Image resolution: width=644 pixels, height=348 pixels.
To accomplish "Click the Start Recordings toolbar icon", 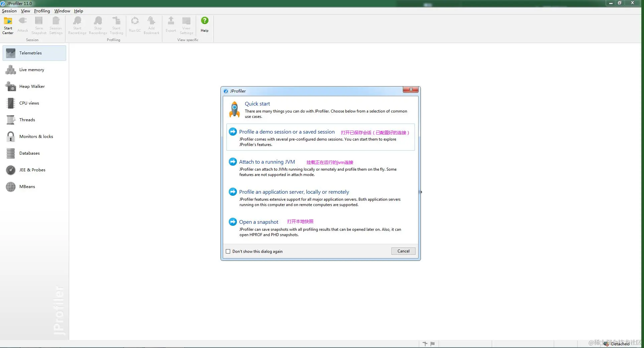I will (77, 25).
